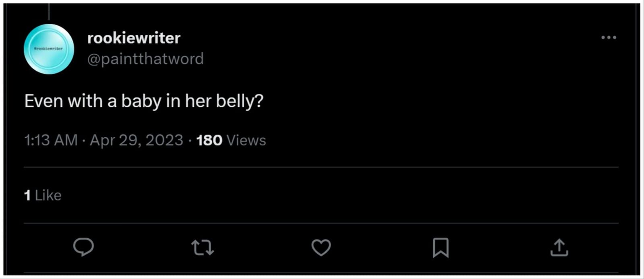Click the word belly in the tweet

239,101
